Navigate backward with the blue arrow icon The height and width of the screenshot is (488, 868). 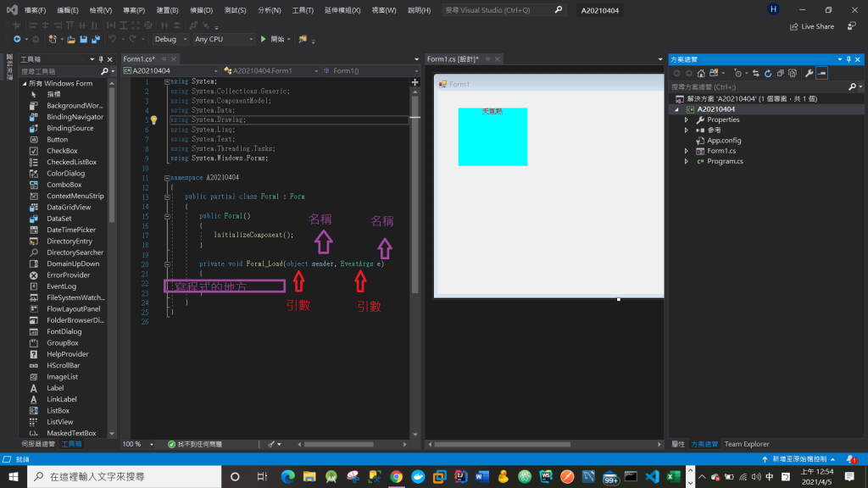pyautogui.click(x=17, y=39)
